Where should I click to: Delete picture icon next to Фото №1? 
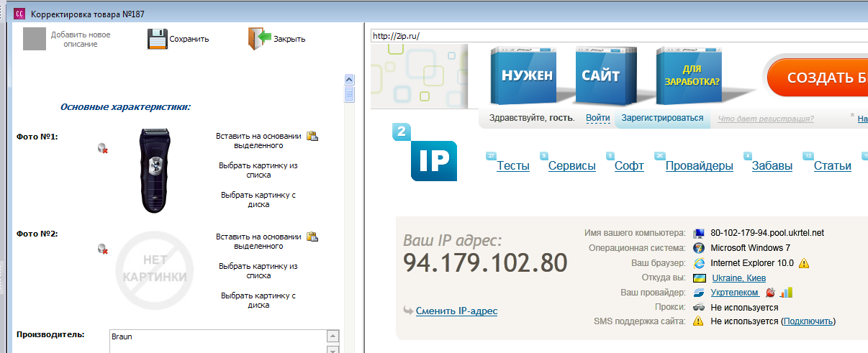pyautogui.click(x=103, y=149)
